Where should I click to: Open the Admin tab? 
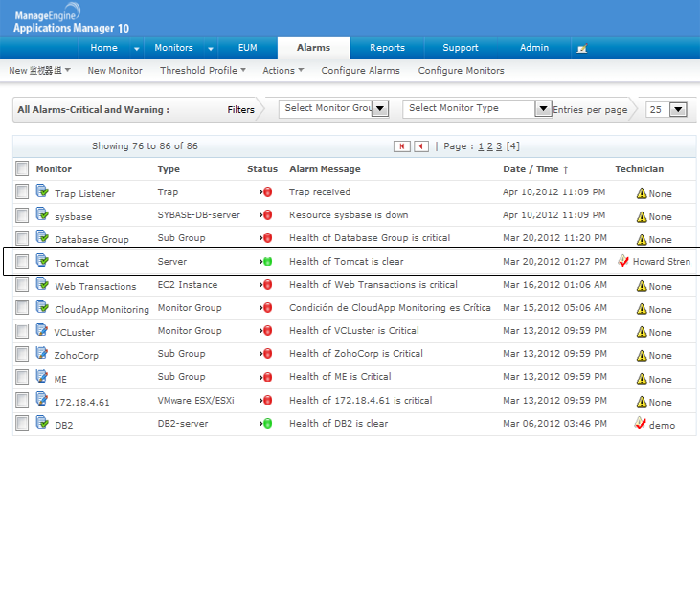tap(534, 48)
